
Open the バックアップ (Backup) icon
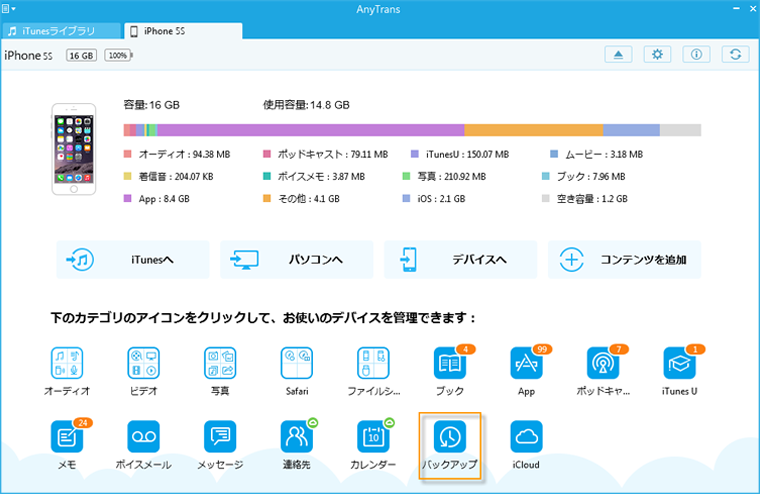click(x=450, y=436)
